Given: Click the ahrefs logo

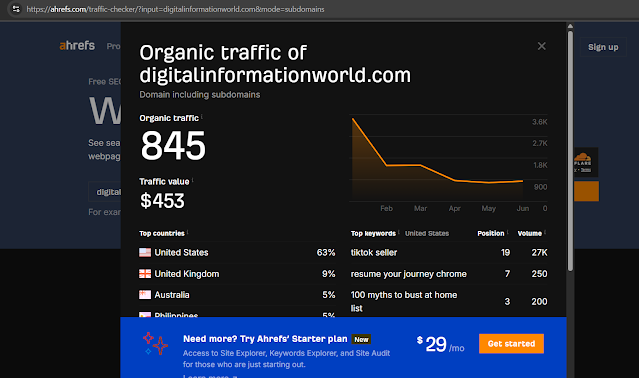Looking at the screenshot, I should (x=77, y=45).
